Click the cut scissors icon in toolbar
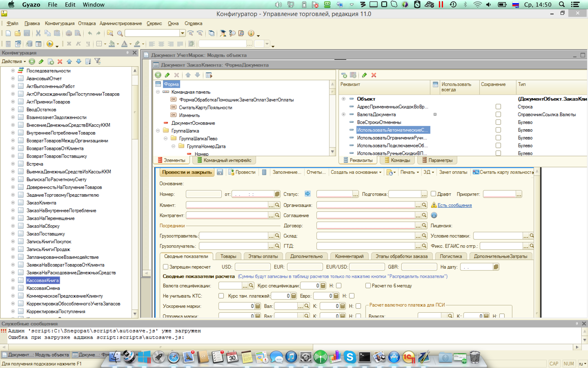This screenshot has width=588, height=368. [x=38, y=33]
